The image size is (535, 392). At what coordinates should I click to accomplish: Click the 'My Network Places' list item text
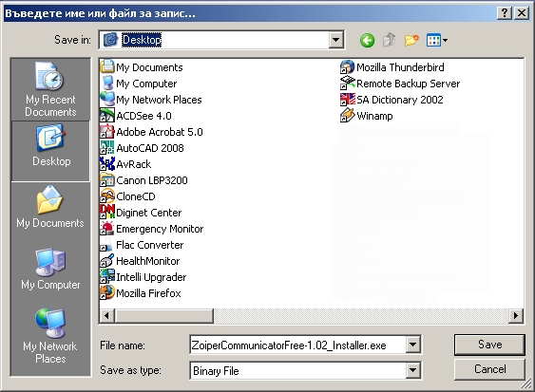(x=159, y=100)
